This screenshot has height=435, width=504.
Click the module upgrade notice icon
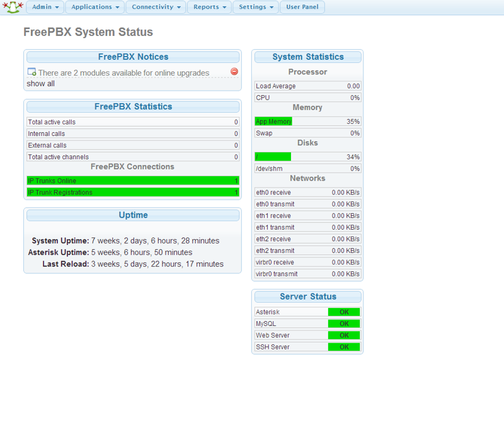31,72
